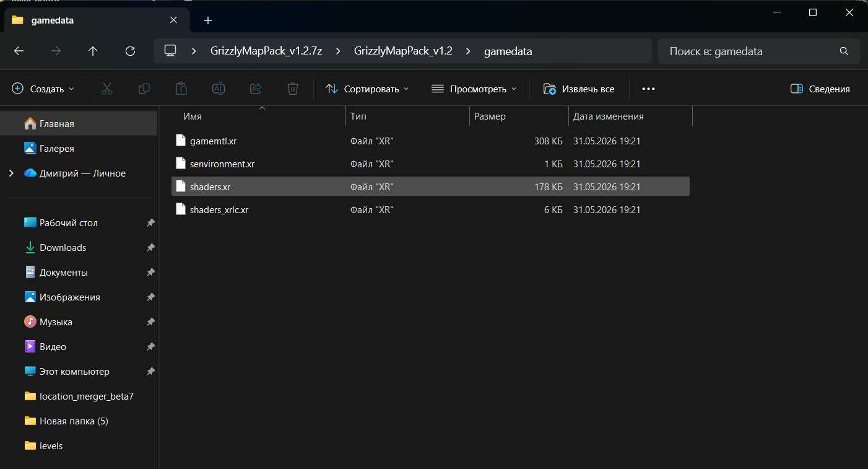The width and height of the screenshot is (868, 469).
Task: Click the GrizzlyMapPack_v1.2.7z breadcrumb segment
Action: click(266, 51)
